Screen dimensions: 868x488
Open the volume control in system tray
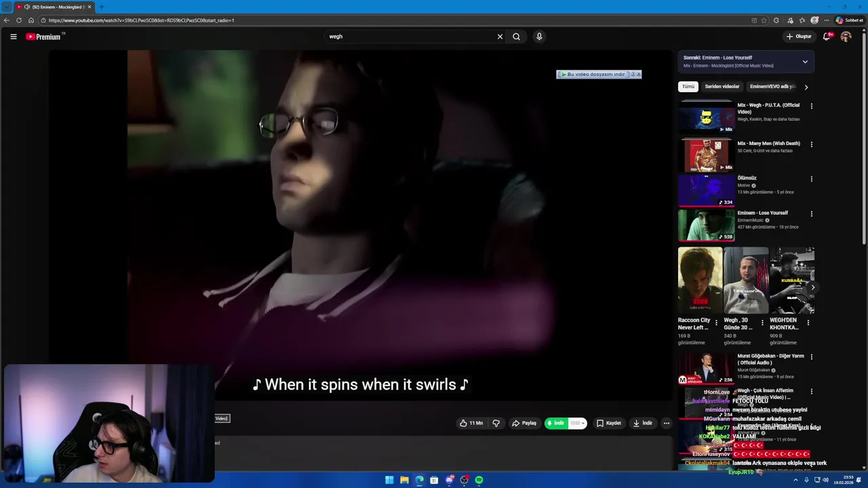coord(825,480)
